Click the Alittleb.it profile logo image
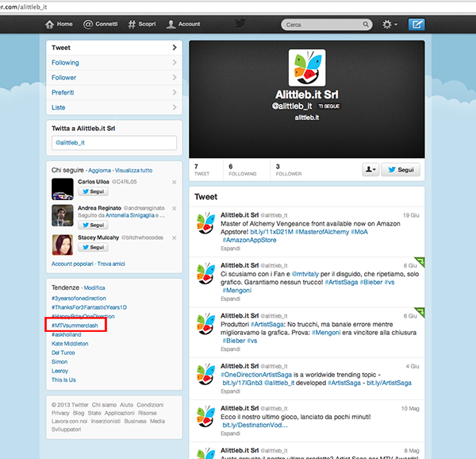Image resolution: width=476 pixels, height=459 pixels. (x=307, y=67)
